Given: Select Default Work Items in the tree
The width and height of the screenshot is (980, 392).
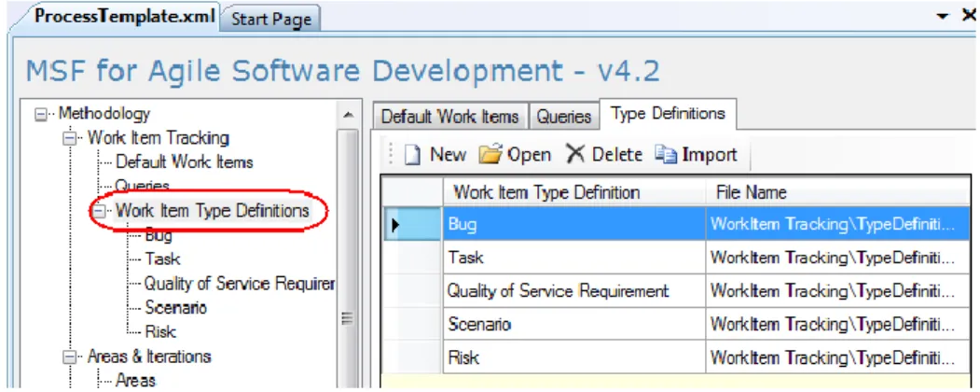Looking at the screenshot, I should (185, 162).
